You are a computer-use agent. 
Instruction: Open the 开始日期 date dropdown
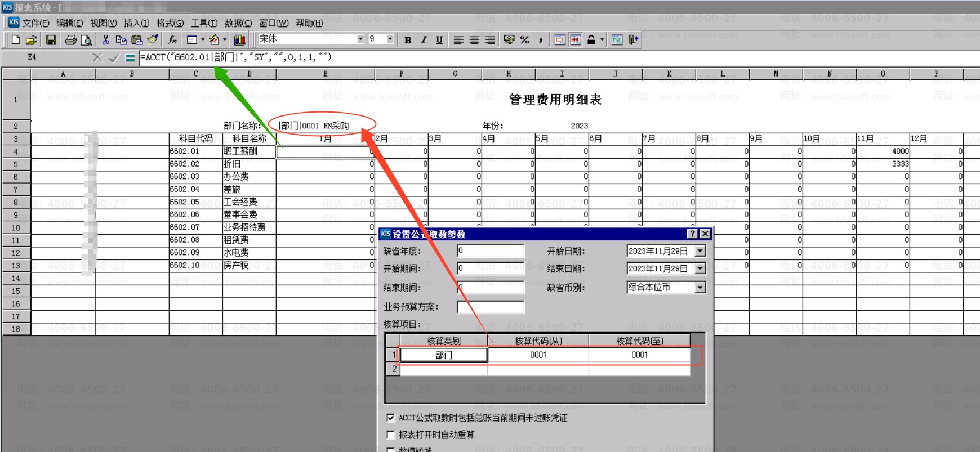pyautogui.click(x=700, y=251)
